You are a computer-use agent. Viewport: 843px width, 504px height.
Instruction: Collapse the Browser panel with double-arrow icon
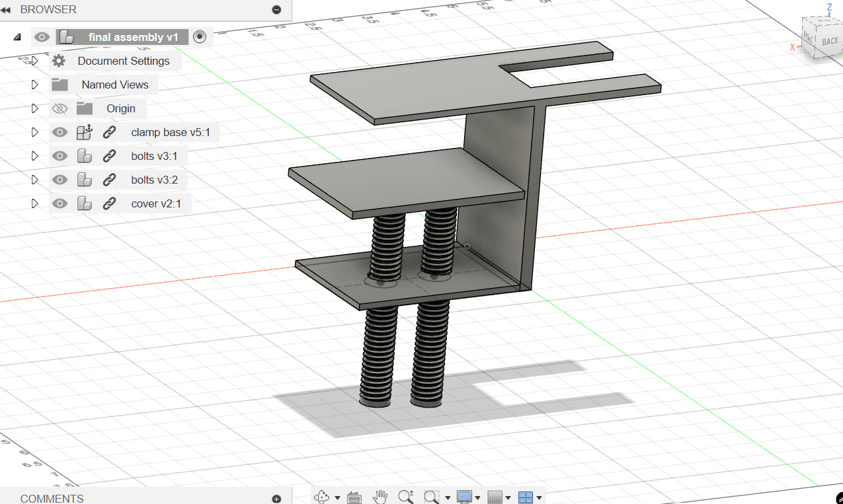(6, 10)
